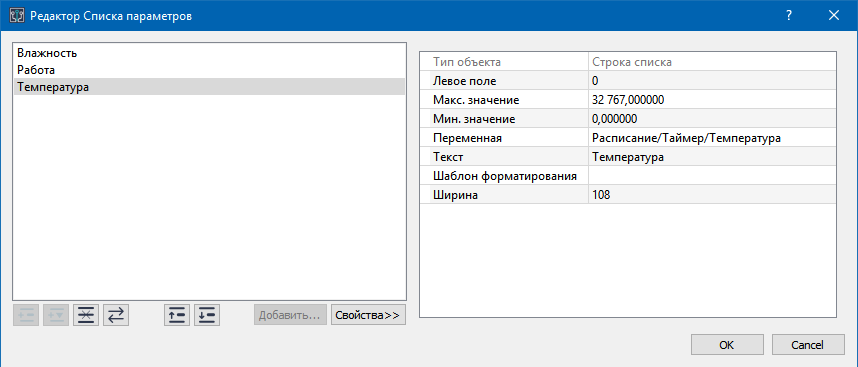Edit the Ширина value 108
Screen dimensions: 858x367
(712, 195)
